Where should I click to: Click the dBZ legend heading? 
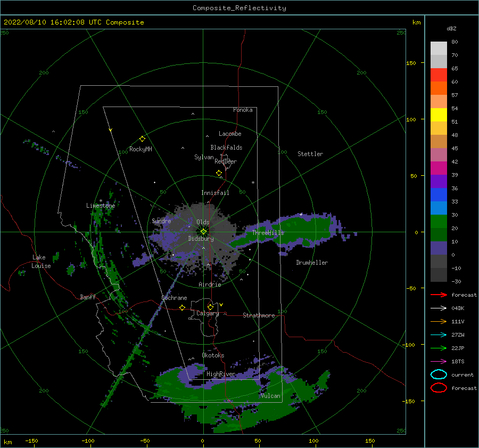451,28
